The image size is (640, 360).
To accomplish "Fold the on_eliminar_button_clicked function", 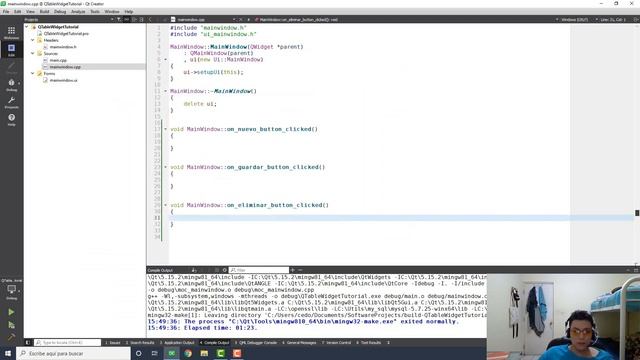I will pyautogui.click(x=165, y=205).
